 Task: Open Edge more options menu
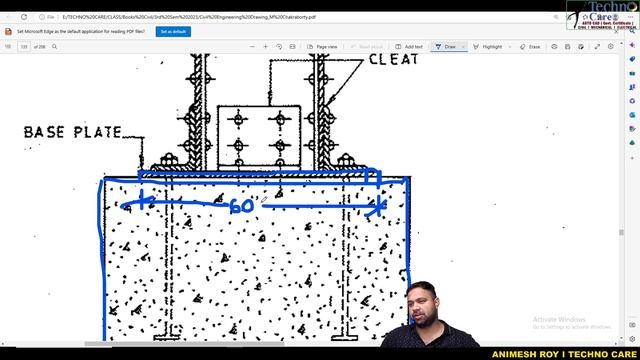tap(632, 17)
